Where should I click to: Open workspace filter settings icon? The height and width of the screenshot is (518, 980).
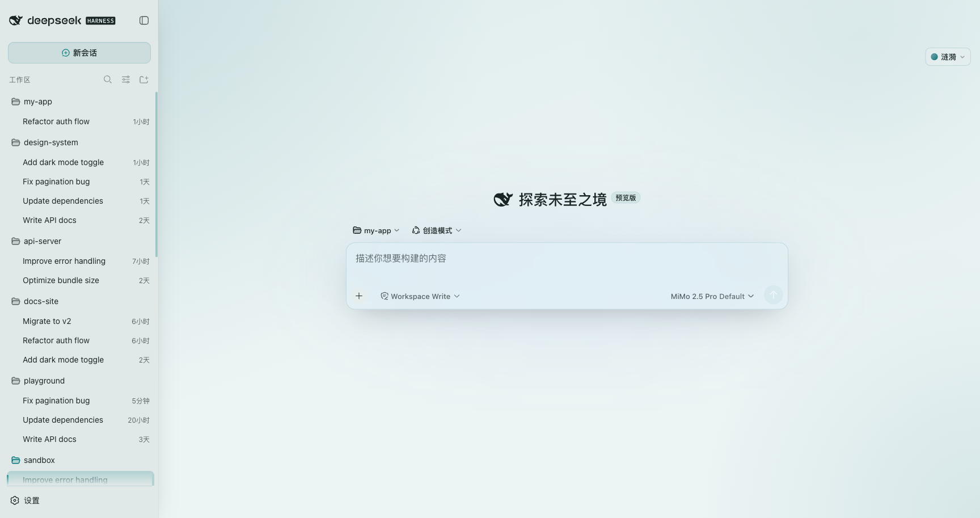click(126, 79)
